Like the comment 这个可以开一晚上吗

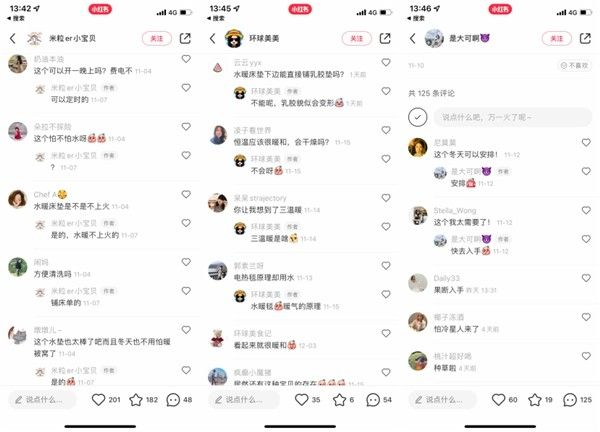186,59
